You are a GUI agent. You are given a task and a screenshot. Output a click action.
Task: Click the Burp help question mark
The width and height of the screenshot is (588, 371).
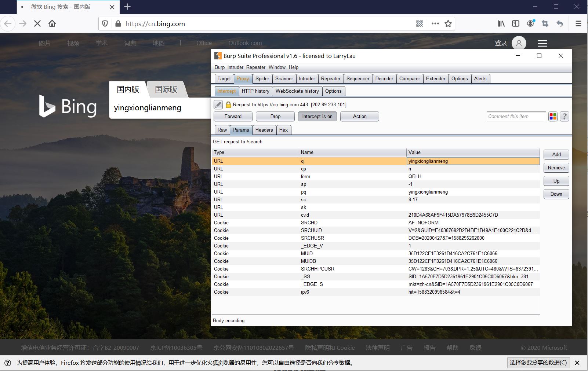(565, 117)
